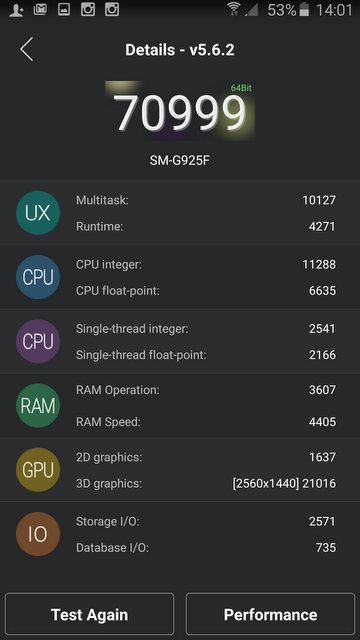
Task: Click the teal UX category icon
Action: [x=38, y=213]
